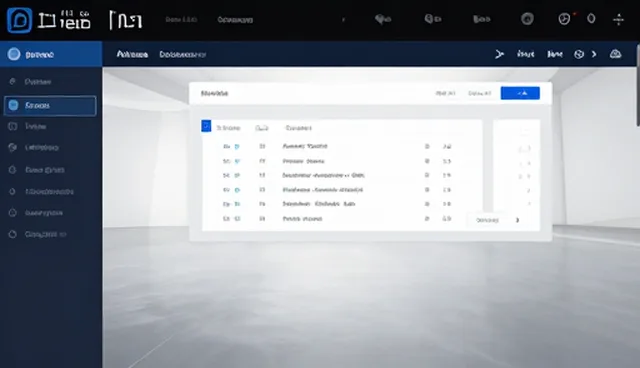640x368 pixels.
Task: Click the blue square app logo
Action: [19, 20]
